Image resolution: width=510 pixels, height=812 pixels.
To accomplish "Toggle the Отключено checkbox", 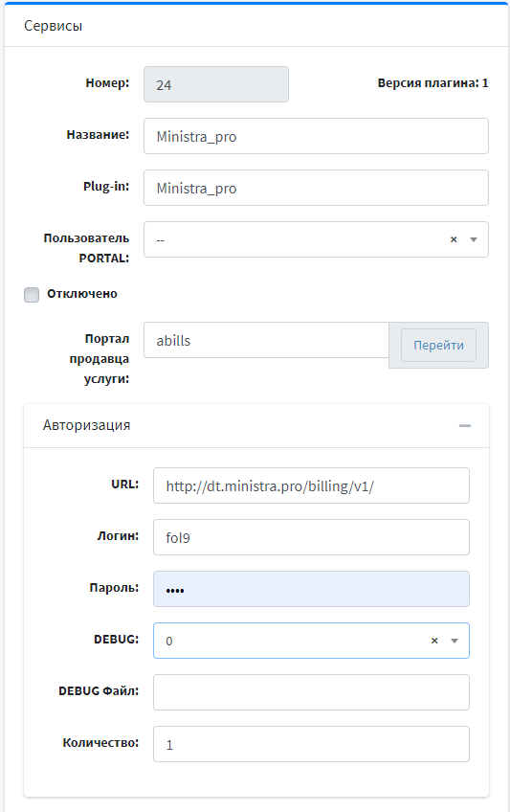I will pos(32,295).
